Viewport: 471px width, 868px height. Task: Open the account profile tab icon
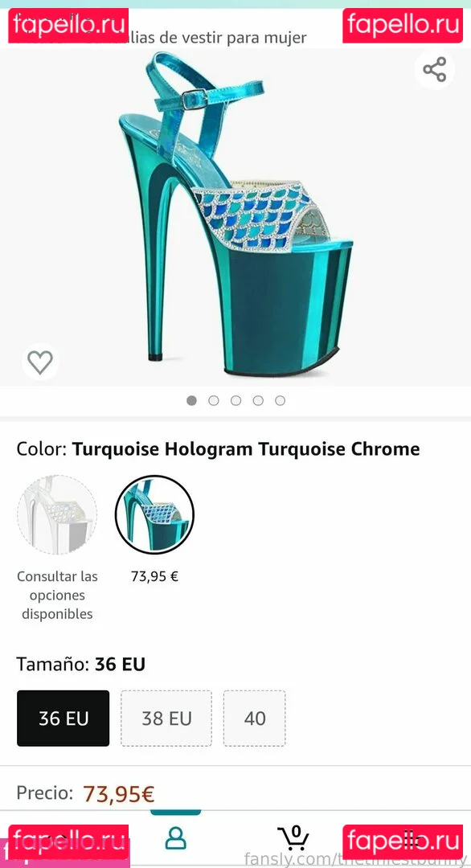click(175, 839)
